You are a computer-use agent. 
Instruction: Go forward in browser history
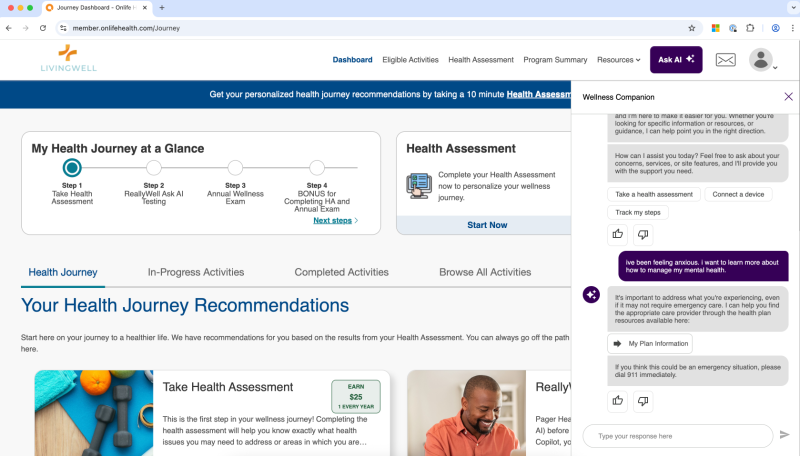click(x=26, y=28)
